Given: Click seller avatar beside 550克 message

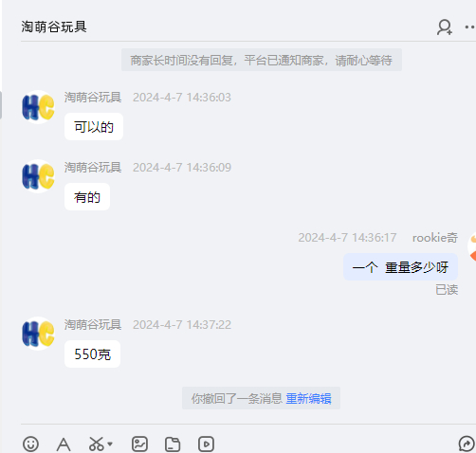Looking at the screenshot, I should click(x=38, y=334).
